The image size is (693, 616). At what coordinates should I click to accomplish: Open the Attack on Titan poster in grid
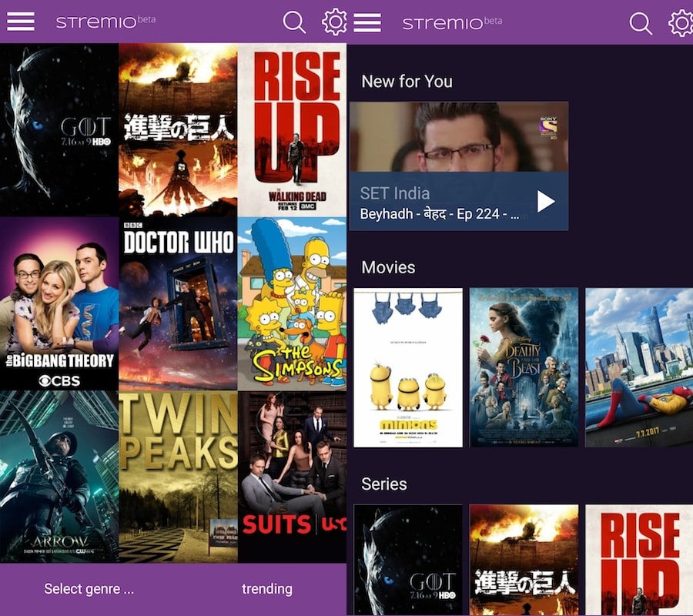[x=178, y=130]
